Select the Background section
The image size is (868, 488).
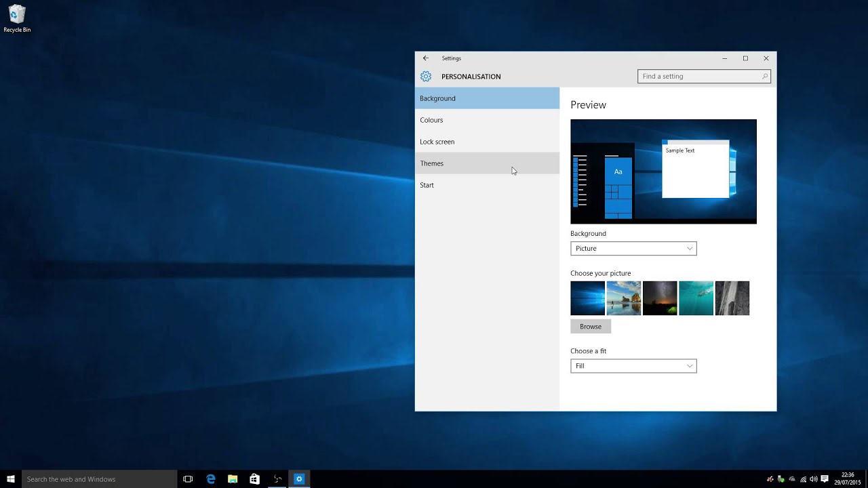click(487, 98)
